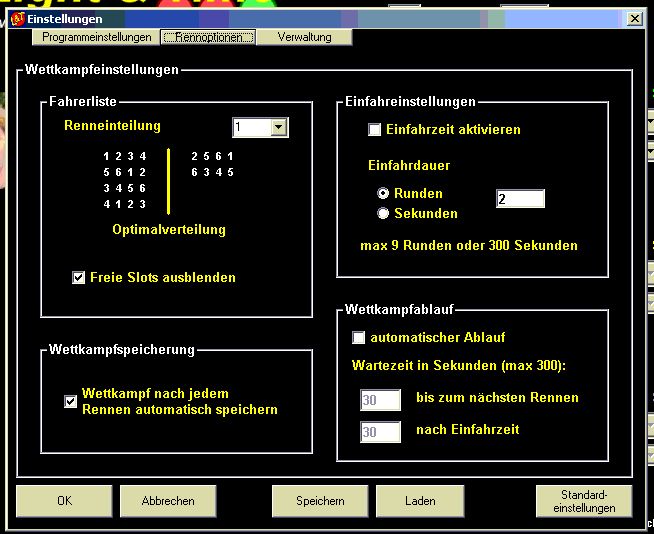This screenshot has height=534, width=654.
Task: Click wait time field for nächsten Rennen
Action: click(380, 400)
